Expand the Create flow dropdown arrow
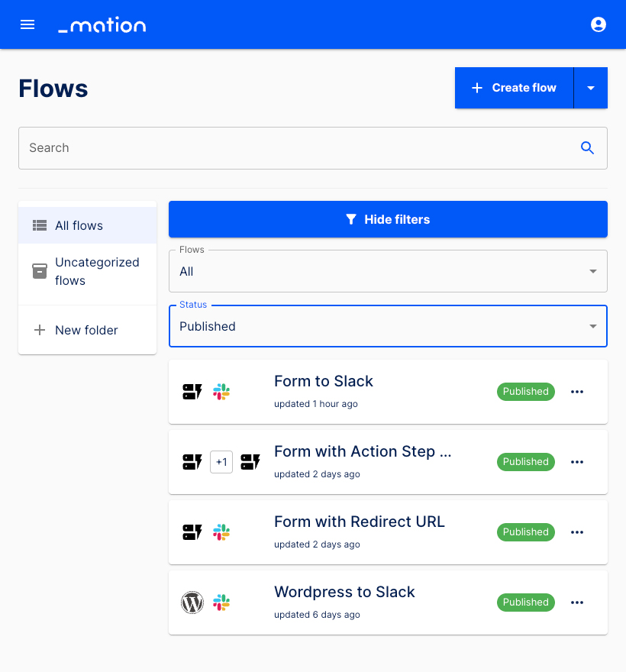Viewport: 626px width, 672px height. (x=591, y=87)
